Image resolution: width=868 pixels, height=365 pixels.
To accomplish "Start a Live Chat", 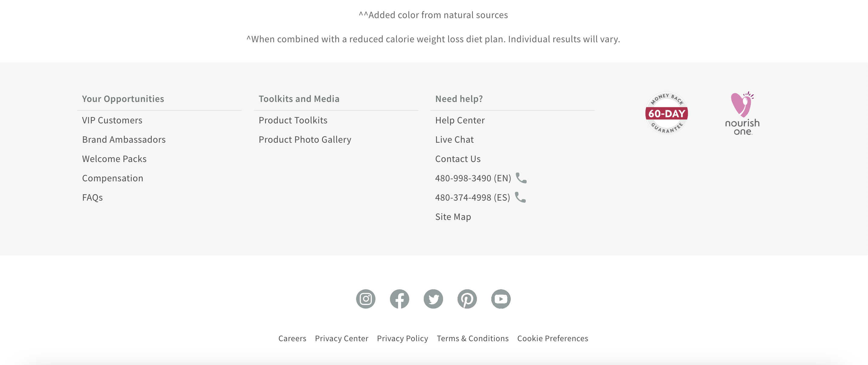I will [454, 139].
